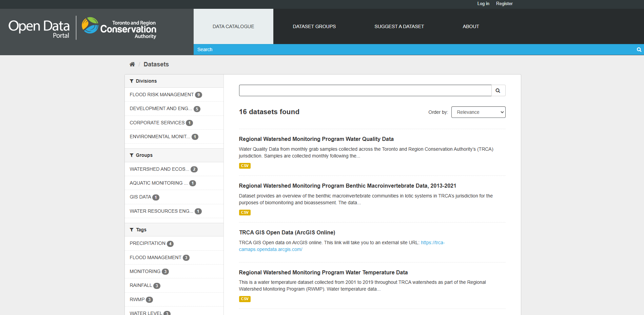Open Suggest a Dataset menu item
The image size is (644, 315).
pyautogui.click(x=399, y=26)
